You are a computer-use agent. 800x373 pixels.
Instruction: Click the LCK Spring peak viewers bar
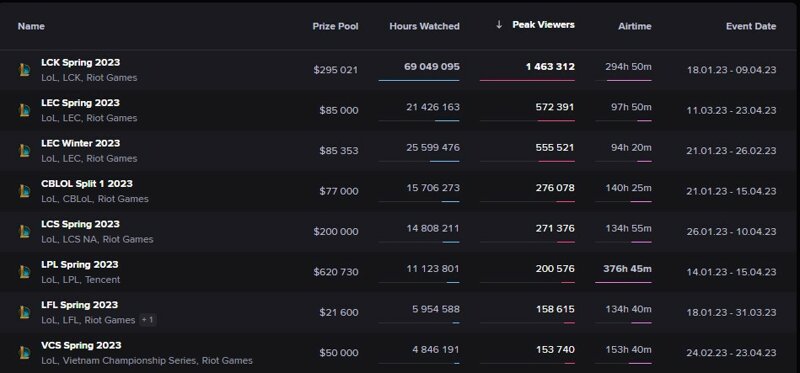click(x=527, y=80)
